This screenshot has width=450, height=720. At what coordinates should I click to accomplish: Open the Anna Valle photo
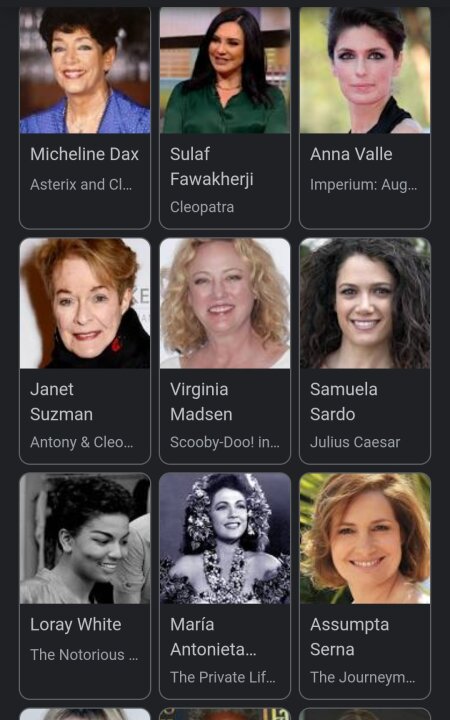[x=365, y=70]
